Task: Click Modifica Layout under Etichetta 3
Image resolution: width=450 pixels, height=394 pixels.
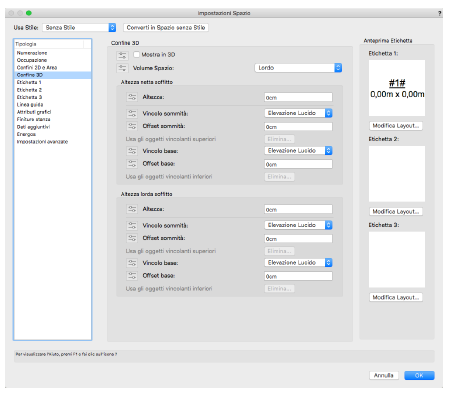Action: point(396,297)
